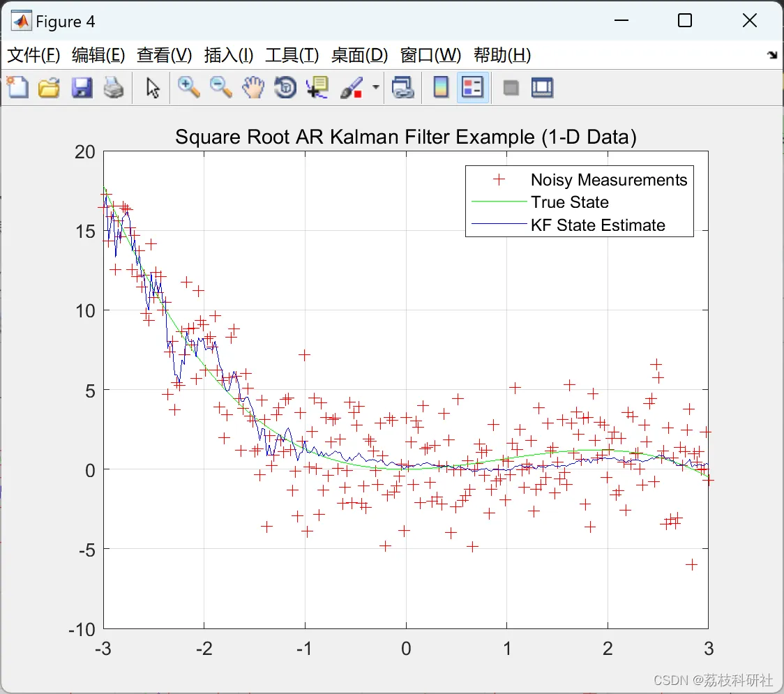Click the Link Plot icon
This screenshot has height=694, width=784.
[403, 87]
